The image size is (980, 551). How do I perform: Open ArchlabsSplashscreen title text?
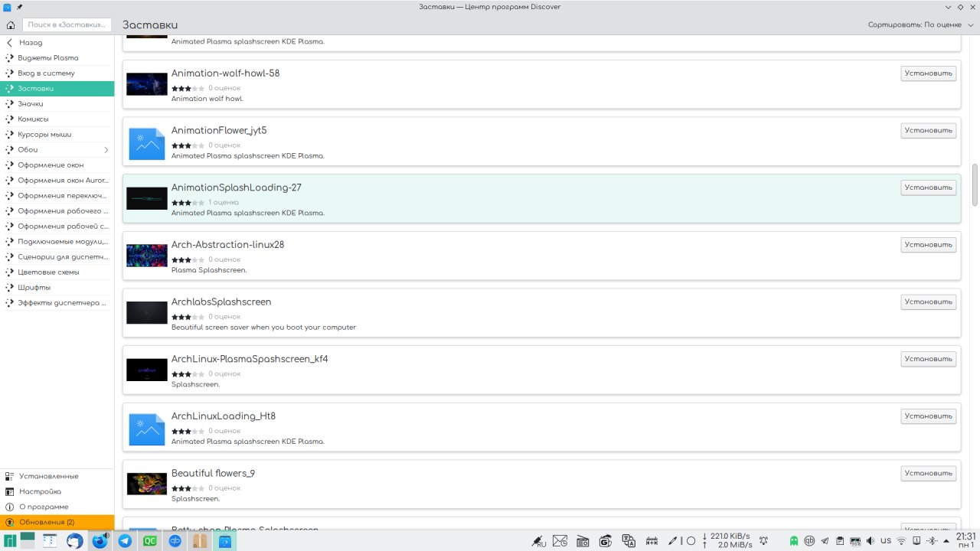(221, 302)
